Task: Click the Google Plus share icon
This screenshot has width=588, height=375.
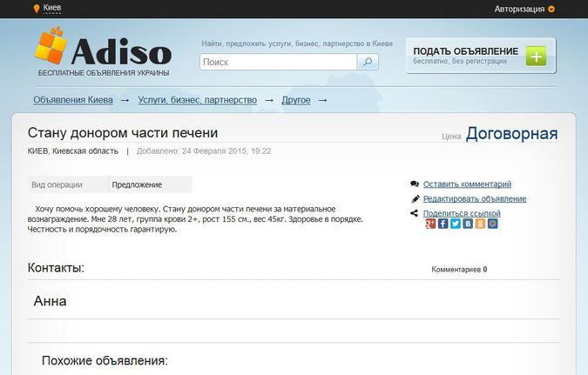Action: [x=430, y=224]
